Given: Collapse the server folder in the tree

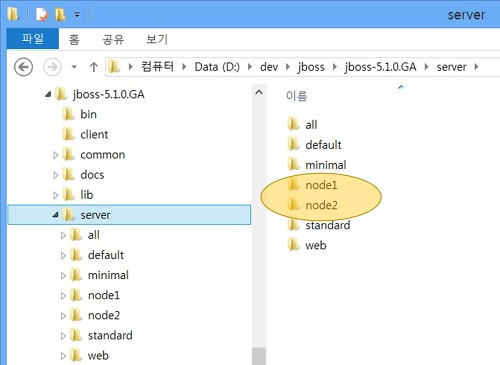Looking at the screenshot, I should point(56,215).
